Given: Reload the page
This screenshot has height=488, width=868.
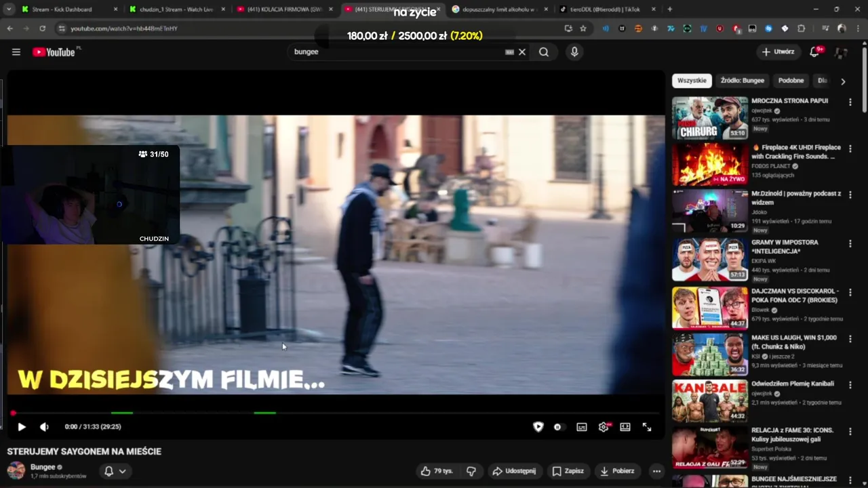Looking at the screenshot, I should [x=42, y=28].
